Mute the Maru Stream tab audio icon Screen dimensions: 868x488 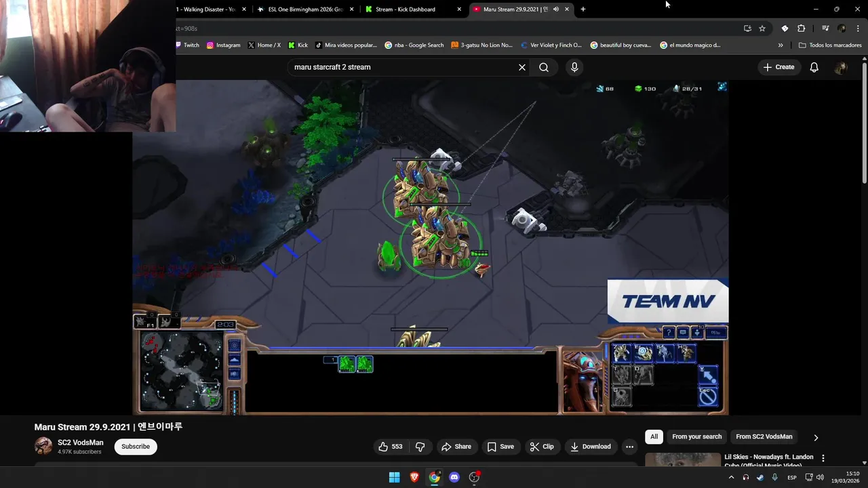(556, 9)
